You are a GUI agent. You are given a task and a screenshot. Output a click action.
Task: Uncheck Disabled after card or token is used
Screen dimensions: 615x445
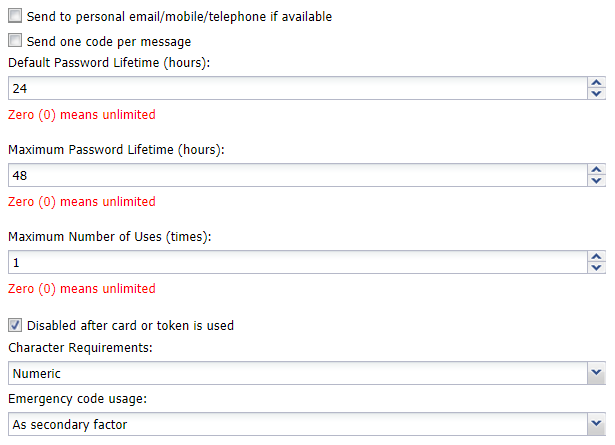(x=15, y=325)
